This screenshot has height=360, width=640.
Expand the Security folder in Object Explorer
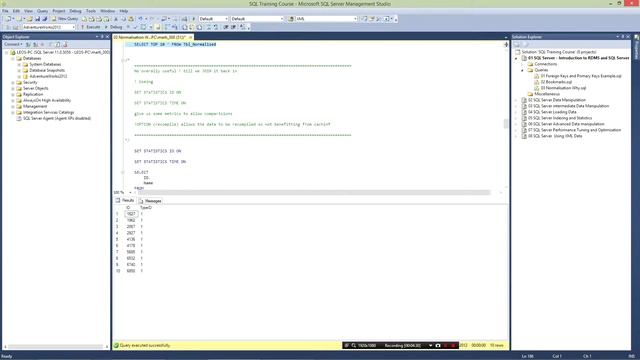[13, 82]
